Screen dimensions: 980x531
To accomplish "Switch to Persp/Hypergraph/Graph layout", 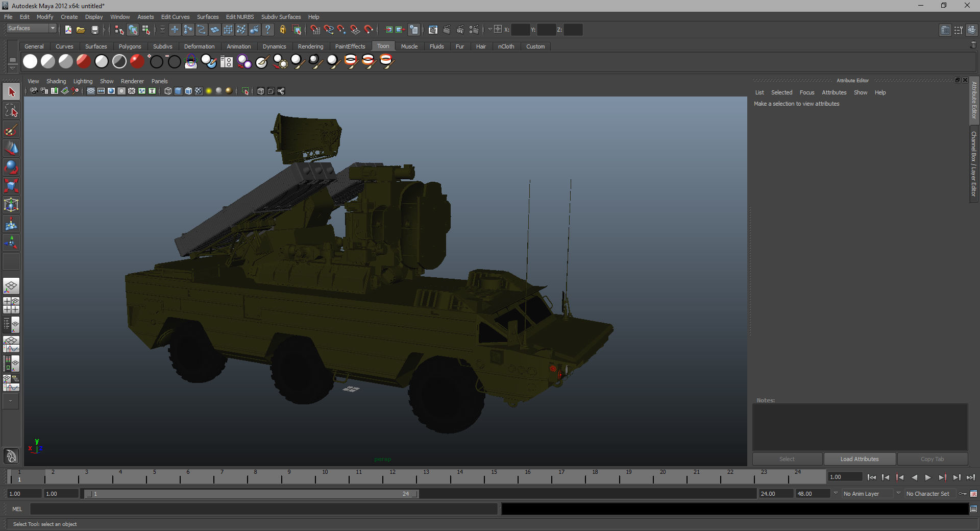I will tap(11, 383).
